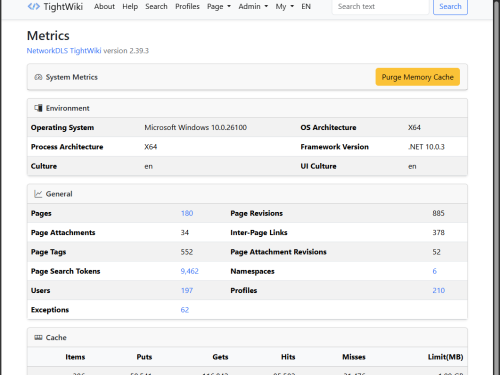Open the About page
Screen dimensions: 500x375
click(104, 6)
